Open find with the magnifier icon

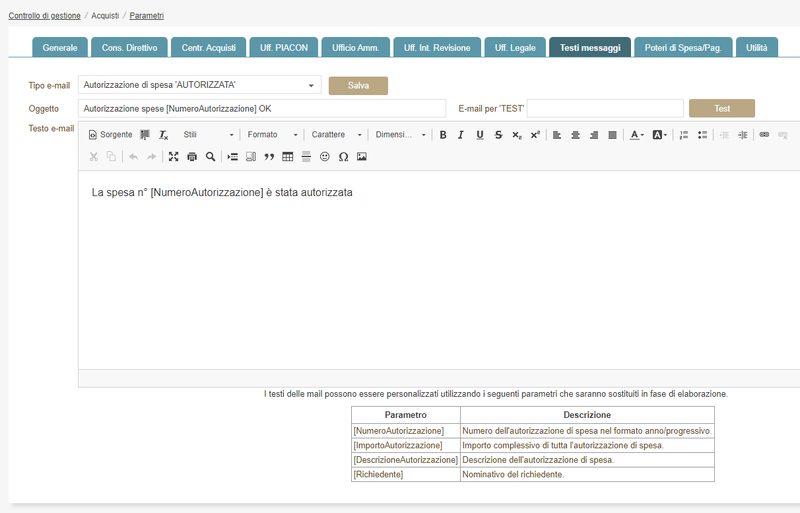point(210,157)
